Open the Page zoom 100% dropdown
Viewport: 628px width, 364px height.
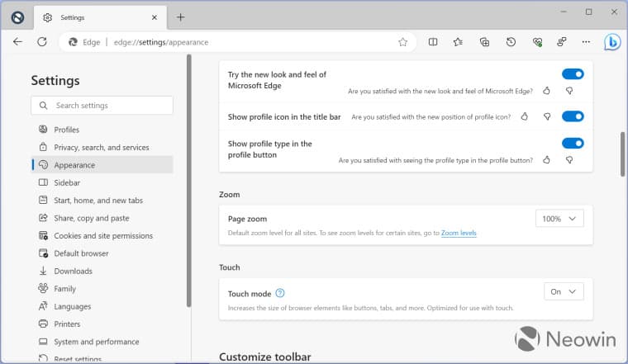[559, 219]
